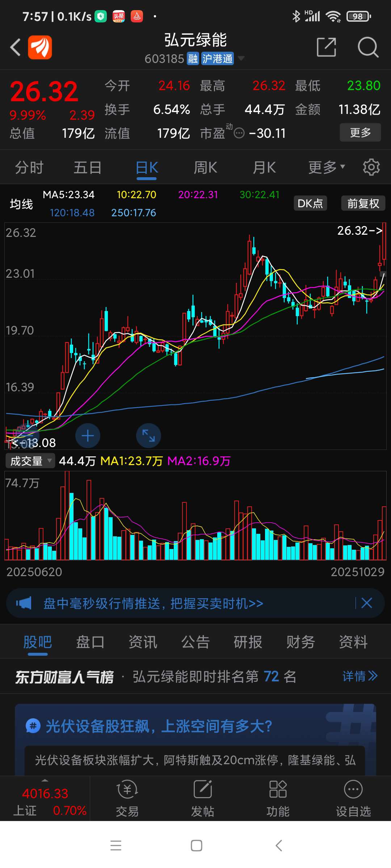Go back with the top-left arrow
391x868 pixels.
coord(15,47)
